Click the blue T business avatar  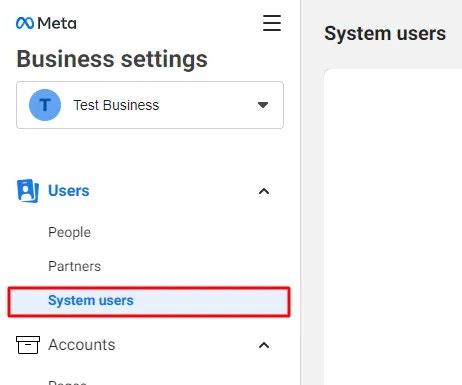[x=45, y=105]
